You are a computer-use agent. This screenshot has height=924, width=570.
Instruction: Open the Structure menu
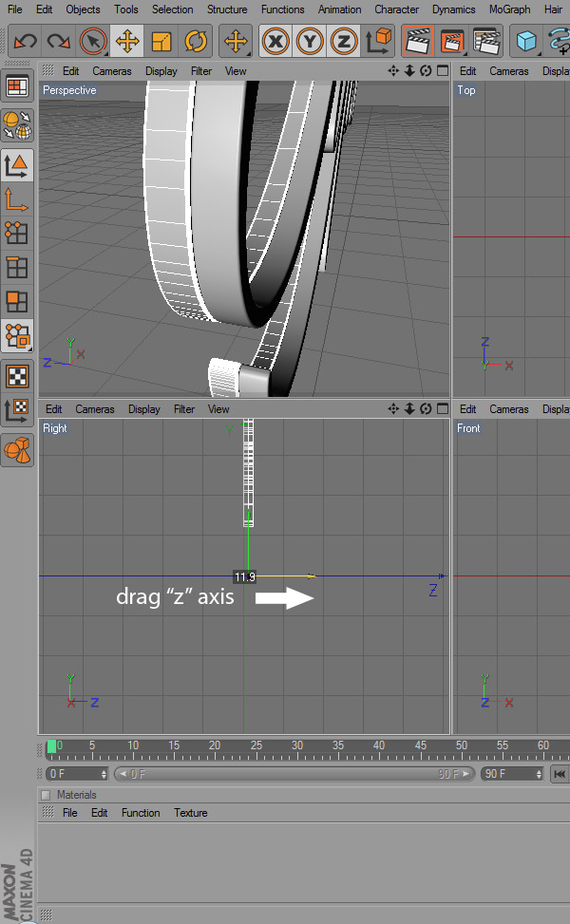[x=227, y=9]
